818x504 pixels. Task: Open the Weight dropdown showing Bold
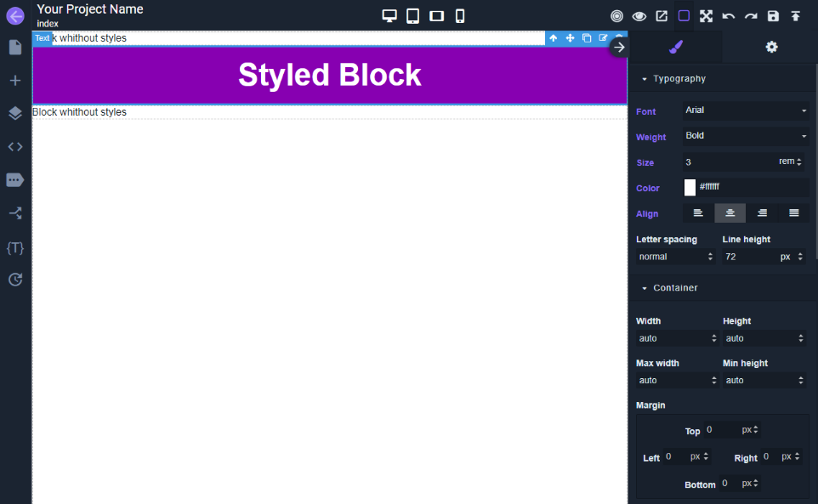(745, 136)
